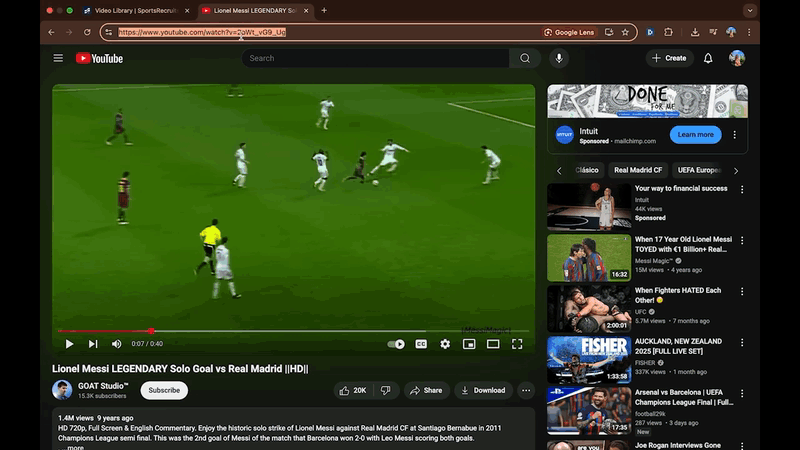Image resolution: width=800 pixels, height=450 pixels.
Task: Dislike the video
Action: 386,390
